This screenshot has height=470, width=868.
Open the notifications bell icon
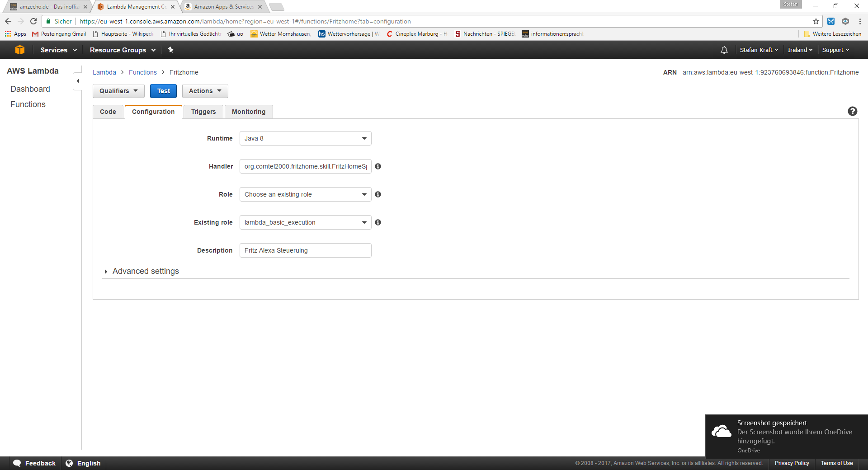coord(724,50)
